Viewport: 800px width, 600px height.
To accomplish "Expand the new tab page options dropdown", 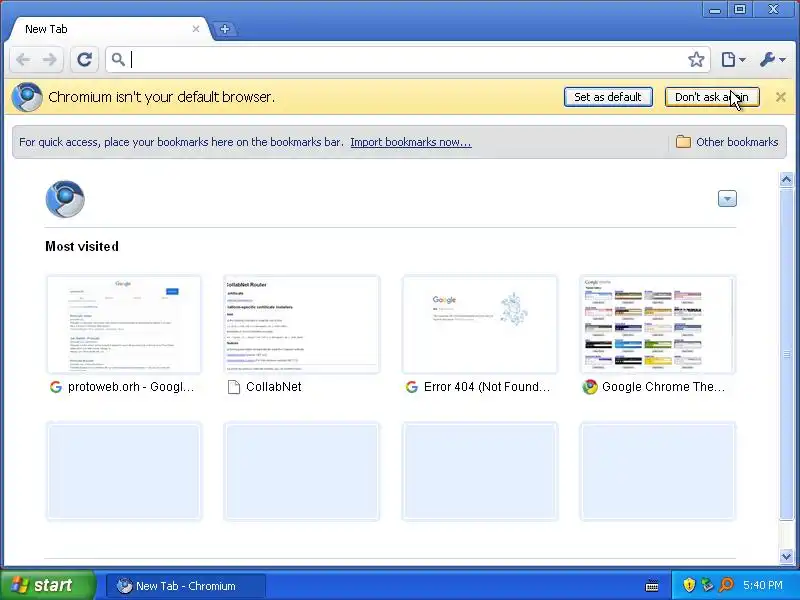I will pos(727,198).
